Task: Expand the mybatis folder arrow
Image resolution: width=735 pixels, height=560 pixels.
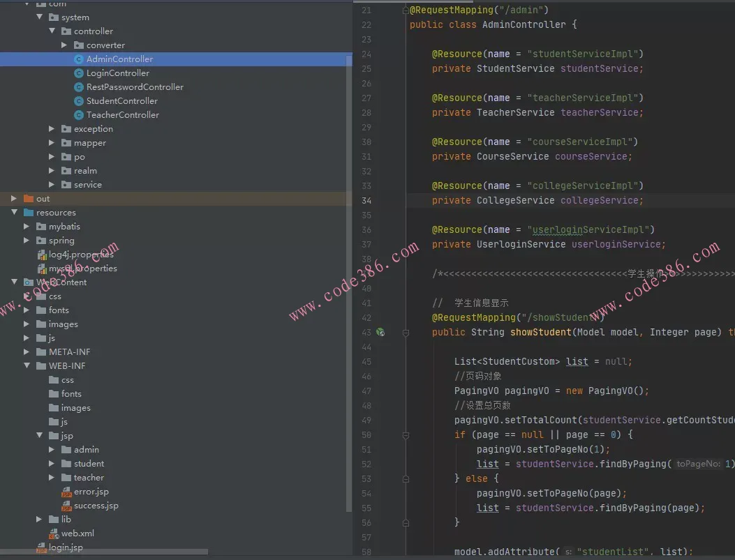Action: tap(27, 227)
